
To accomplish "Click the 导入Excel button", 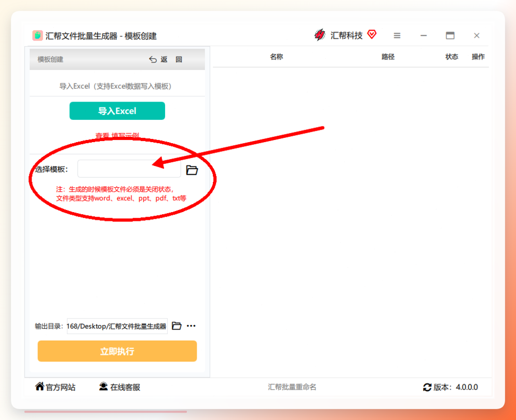I will pos(117,111).
